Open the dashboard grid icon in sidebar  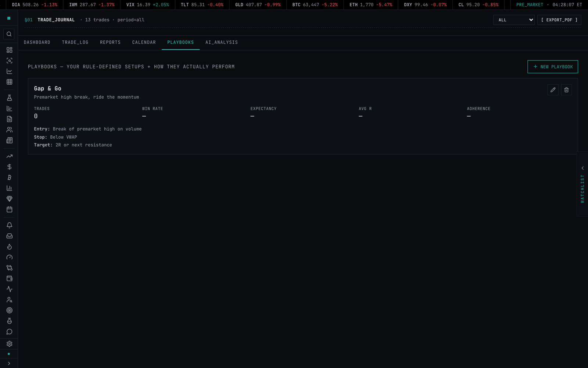[9, 50]
